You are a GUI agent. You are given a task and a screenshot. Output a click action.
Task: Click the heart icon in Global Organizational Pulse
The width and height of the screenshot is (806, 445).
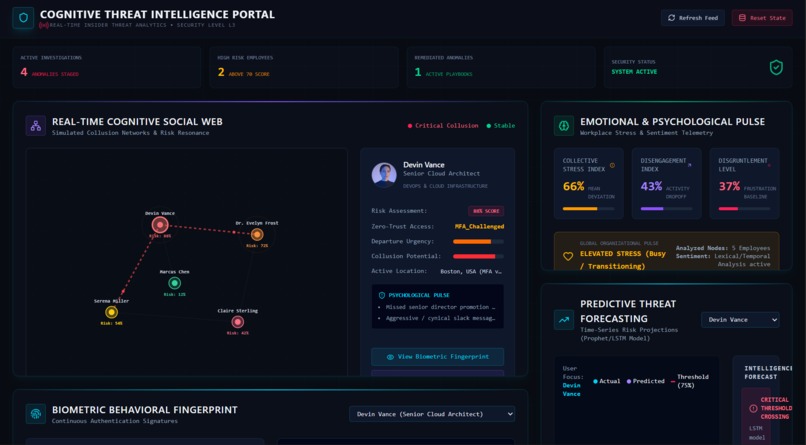(567, 256)
